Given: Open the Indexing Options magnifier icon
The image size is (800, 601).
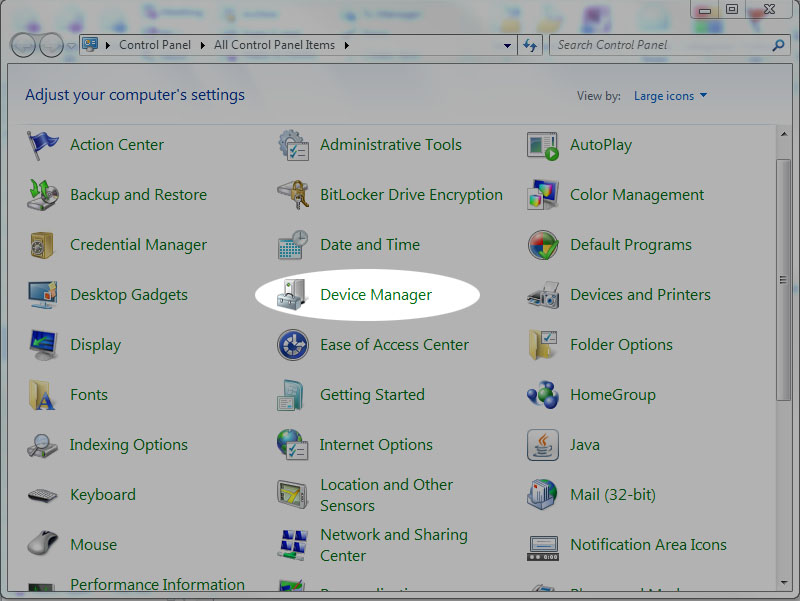Looking at the screenshot, I should (42, 445).
